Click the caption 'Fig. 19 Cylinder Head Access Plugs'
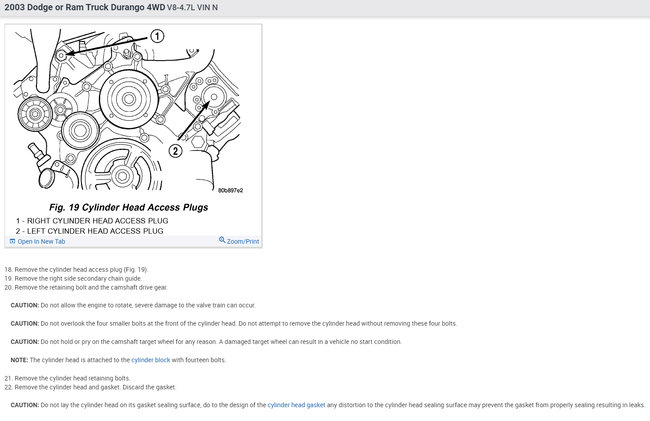Image resolution: width=650 pixels, height=421 pixels. pos(129,207)
